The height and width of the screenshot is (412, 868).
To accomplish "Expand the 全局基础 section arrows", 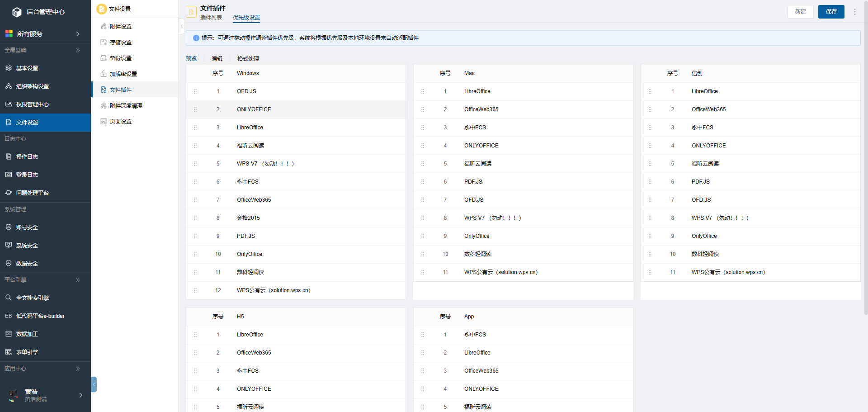I will tap(78, 50).
